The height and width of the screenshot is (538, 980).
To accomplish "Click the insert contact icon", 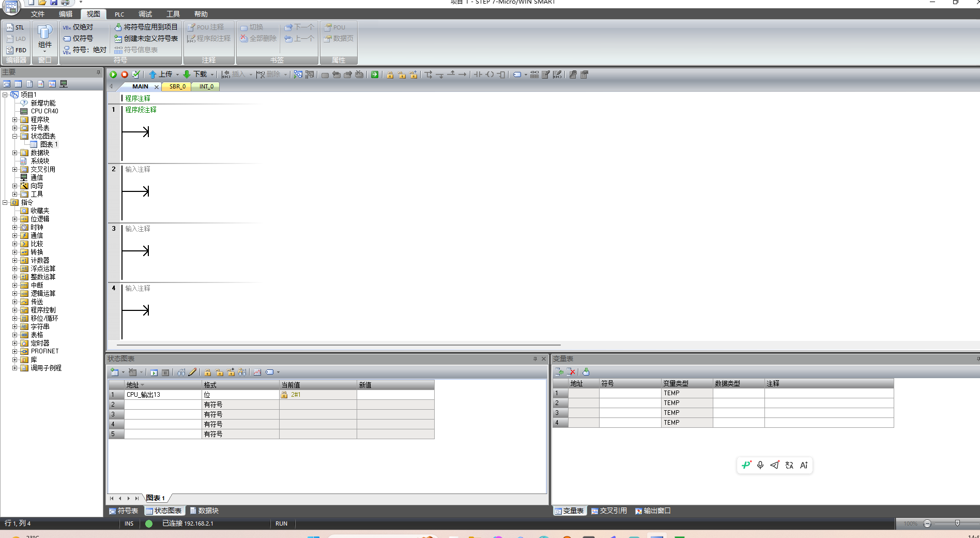I will [x=478, y=74].
